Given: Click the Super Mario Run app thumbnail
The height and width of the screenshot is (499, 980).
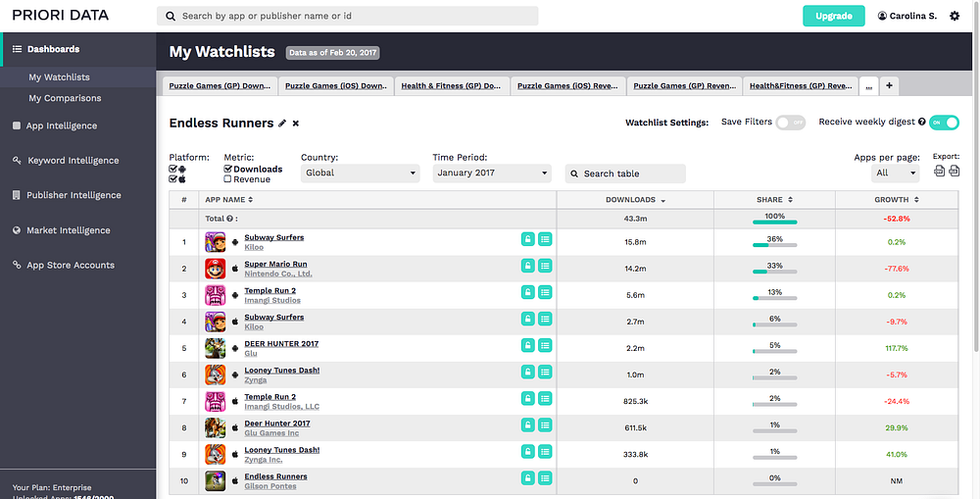Looking at the screenshot, I should 215,269.
